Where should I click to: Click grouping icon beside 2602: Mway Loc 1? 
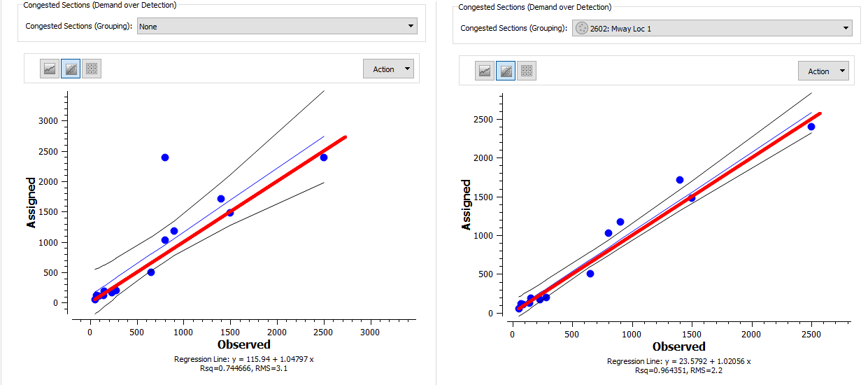pos(581,29)
